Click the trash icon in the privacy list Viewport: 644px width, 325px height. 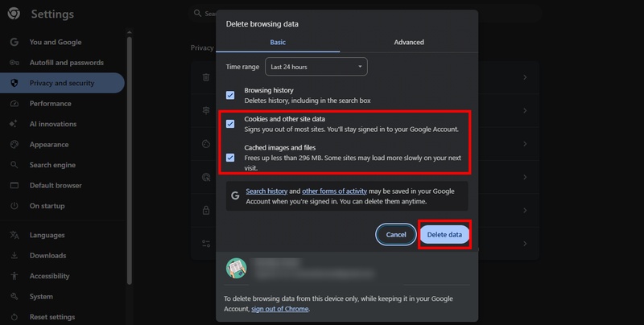pyautogui.click(x=206, y=77)
